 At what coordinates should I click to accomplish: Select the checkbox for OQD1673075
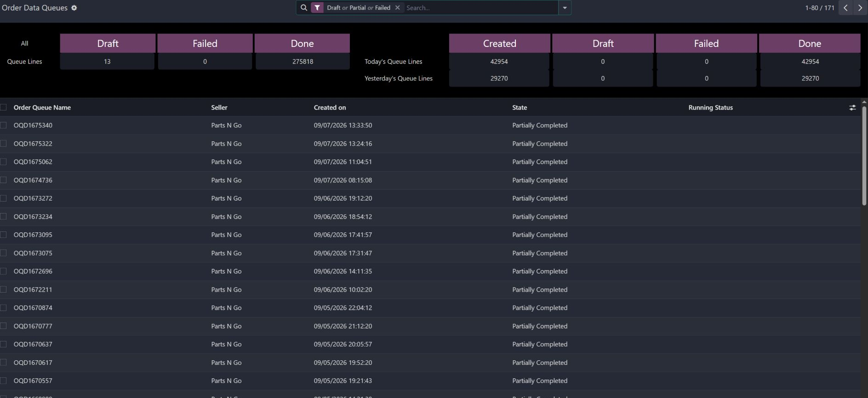click(x=4, y=253)
